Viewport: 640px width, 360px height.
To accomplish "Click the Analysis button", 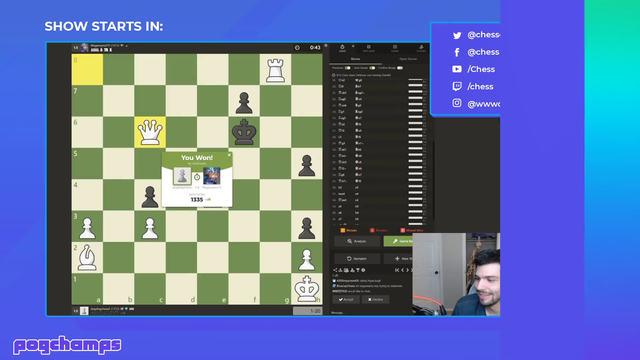I will (x=357, y=241).
